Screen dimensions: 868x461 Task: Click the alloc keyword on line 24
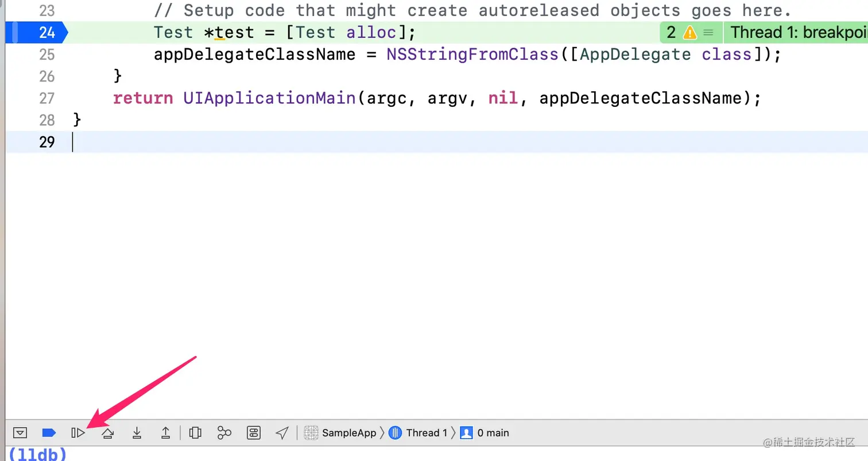[371, 33]
